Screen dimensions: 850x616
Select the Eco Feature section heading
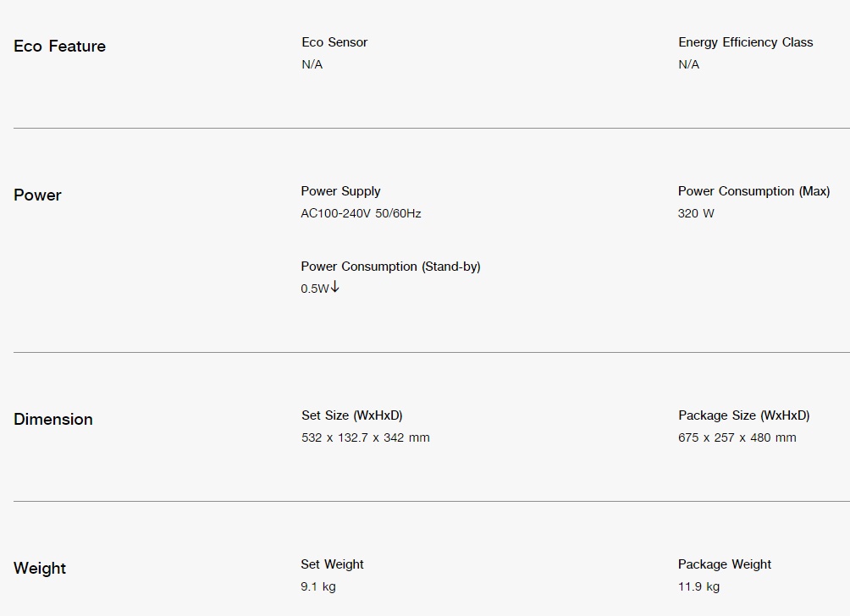(59, 46)
